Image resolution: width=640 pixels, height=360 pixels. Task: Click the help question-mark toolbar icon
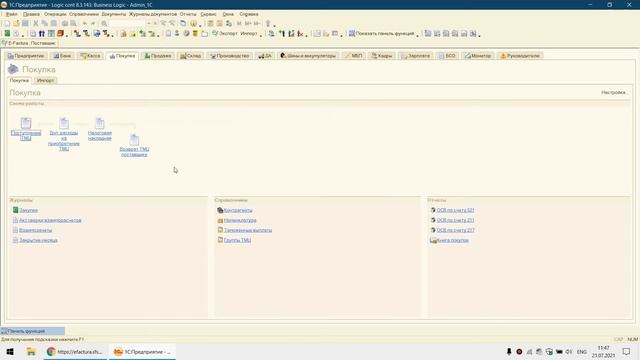(193, 24)
